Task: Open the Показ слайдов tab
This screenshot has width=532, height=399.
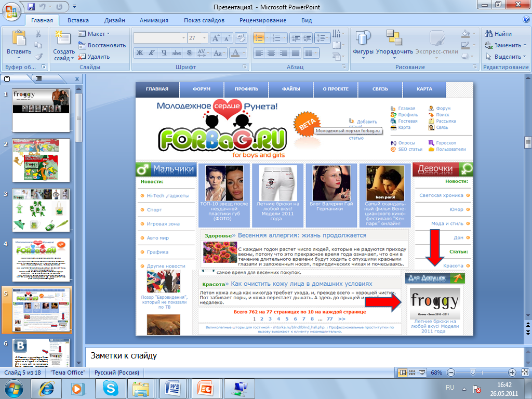Action: (x=204, y=20)
